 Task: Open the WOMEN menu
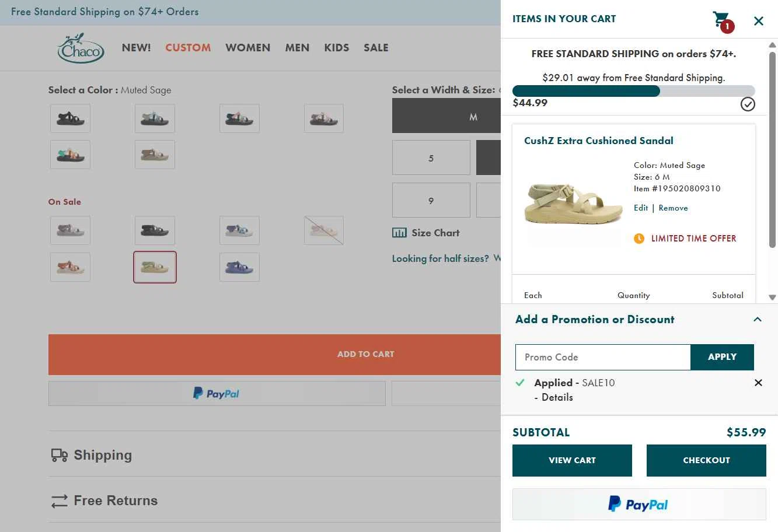pyautogui.click(x=248, y=48)
